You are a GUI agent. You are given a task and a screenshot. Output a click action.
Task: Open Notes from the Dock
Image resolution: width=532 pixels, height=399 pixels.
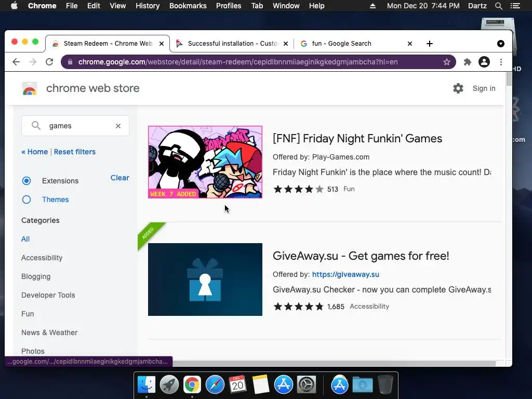(x=261, y=384)
